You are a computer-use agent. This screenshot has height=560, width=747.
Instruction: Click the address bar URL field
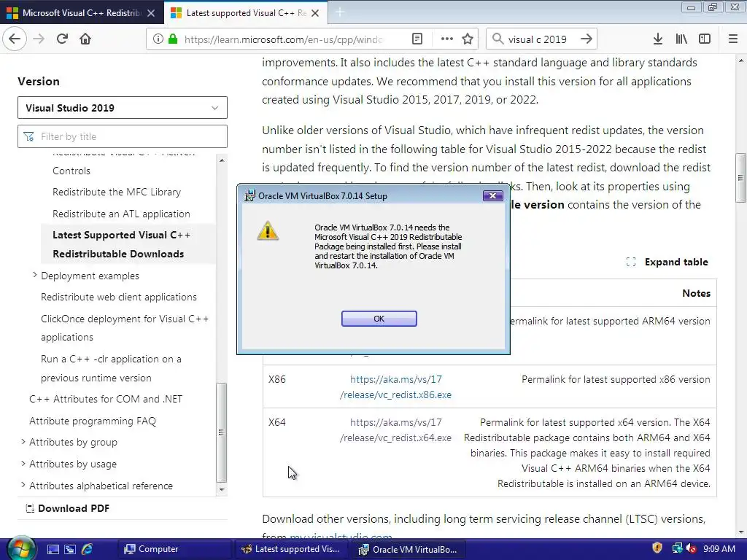pos(284,39)
